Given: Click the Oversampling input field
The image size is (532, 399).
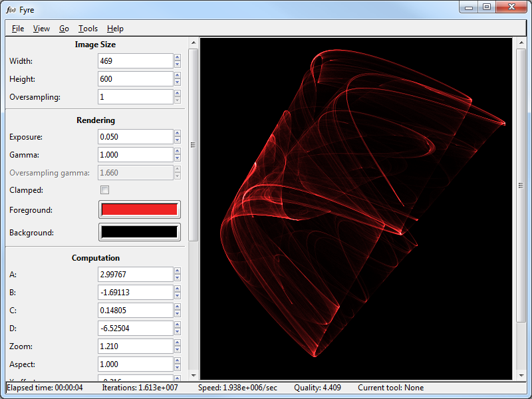Looking at the screenshot, I should point(135,97).
